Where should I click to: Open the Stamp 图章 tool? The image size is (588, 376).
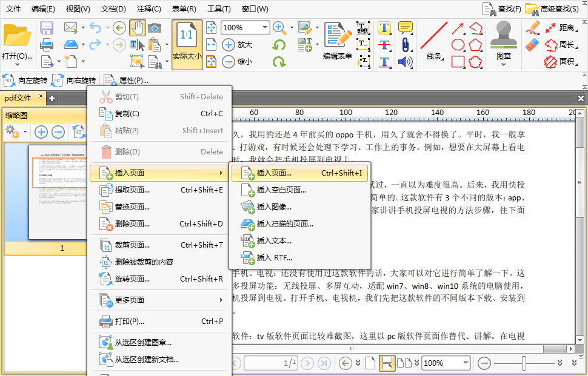pos(504,41)
